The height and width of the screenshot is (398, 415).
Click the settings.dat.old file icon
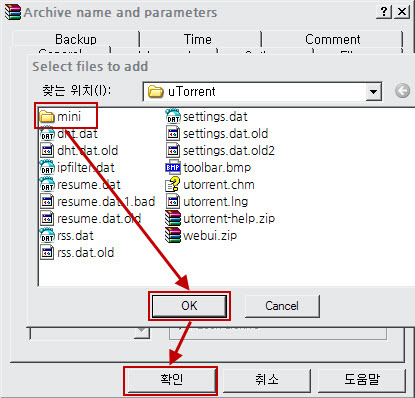click(173, 134)
